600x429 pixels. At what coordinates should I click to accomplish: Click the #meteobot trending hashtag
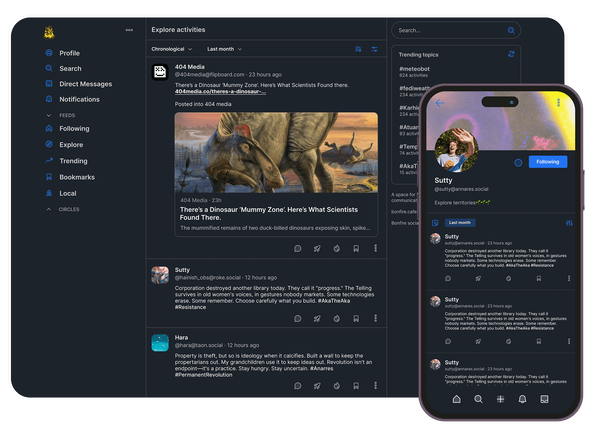point(416,69)
